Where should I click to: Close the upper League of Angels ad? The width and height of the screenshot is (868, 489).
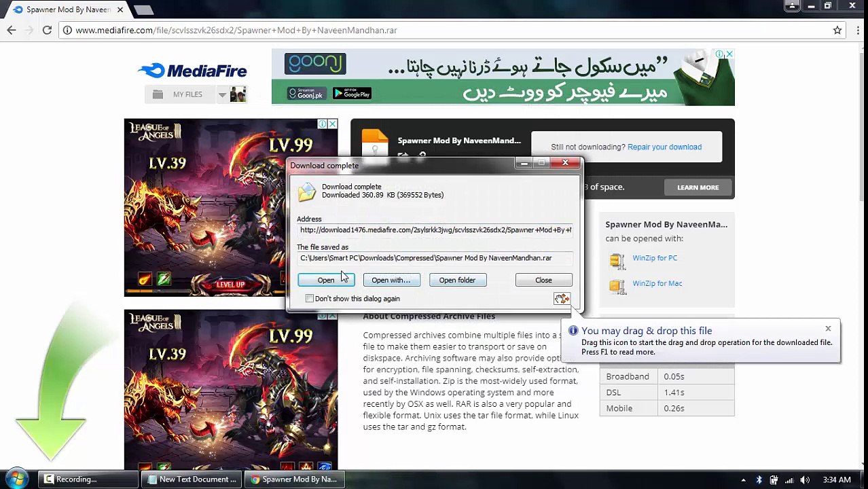point(333,124)
